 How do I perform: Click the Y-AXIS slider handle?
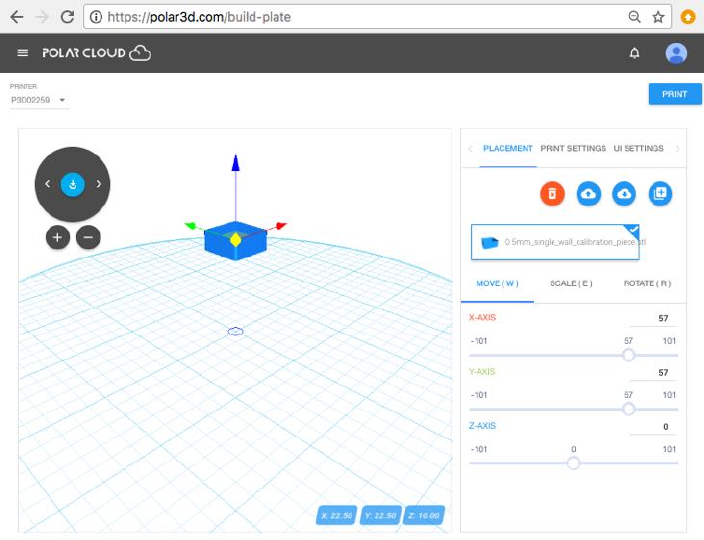click(629, 409)
